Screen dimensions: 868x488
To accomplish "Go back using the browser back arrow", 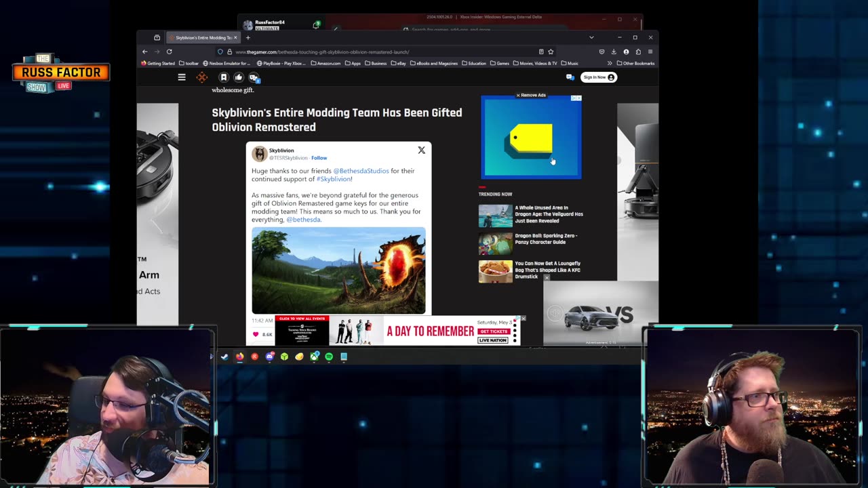I will click(x=144, y=52).
